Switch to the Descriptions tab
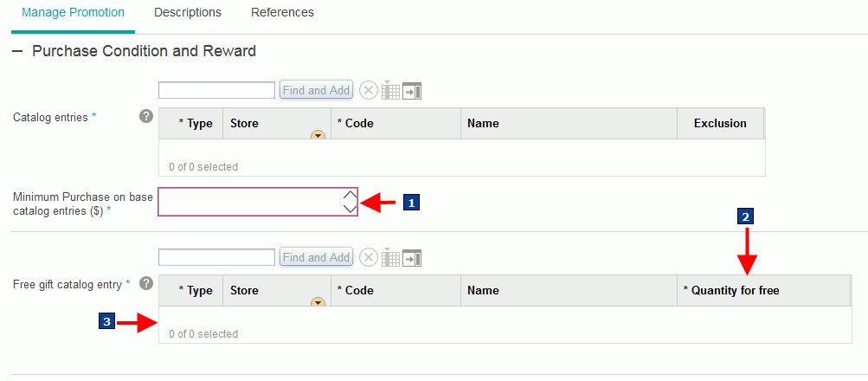868x381 pixels. point(188,13)
